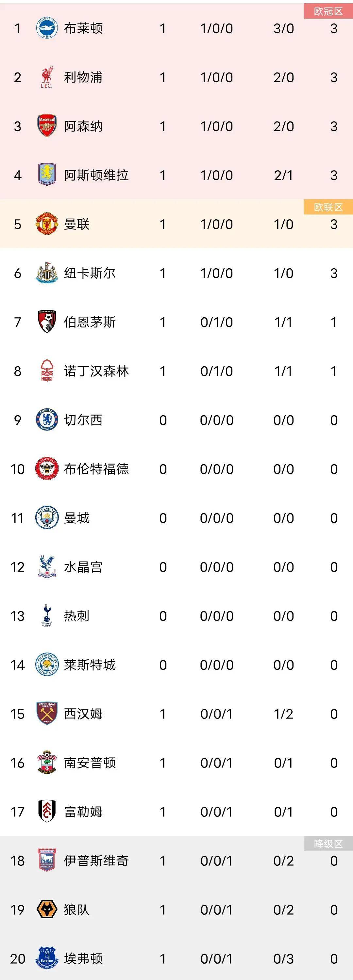The width and height of the screenshot is (353, 980).
Task: Click the 降级区 zone label
Action: pyautogui.click(x=328, y=844)
